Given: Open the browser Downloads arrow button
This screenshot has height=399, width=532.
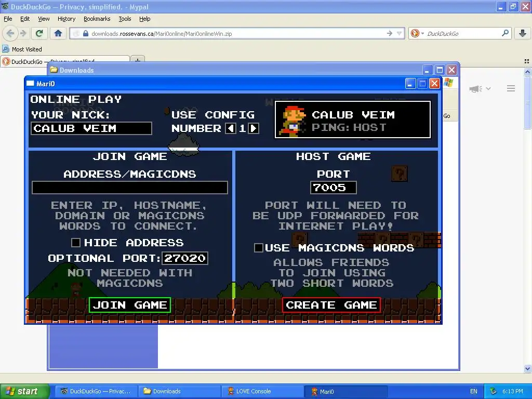Looking at the screenshot, I should coord(523,33).
